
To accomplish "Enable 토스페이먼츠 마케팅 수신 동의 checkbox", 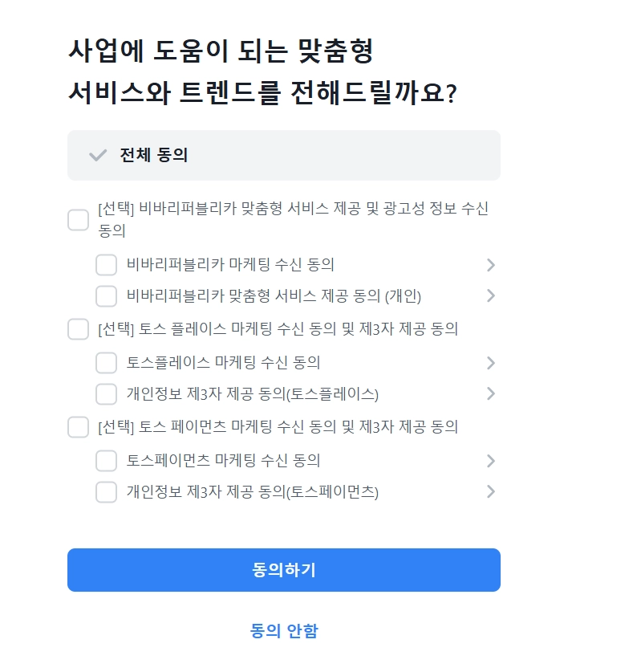I will tap(107, 461).
